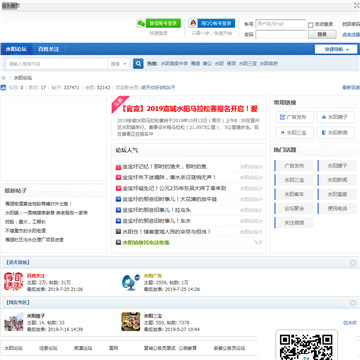The width and height of the screenshot is (360, 360).
Task: Click the home icon in breadcrumb
Action: (4, 78)
